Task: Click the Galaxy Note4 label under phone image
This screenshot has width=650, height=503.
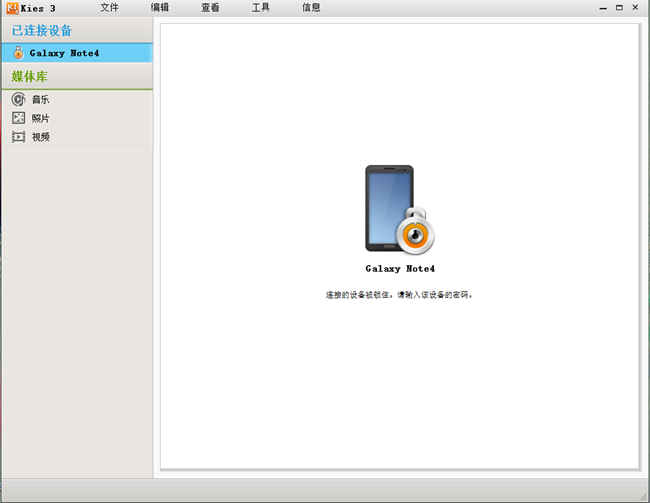Action: tap(400, 269)
